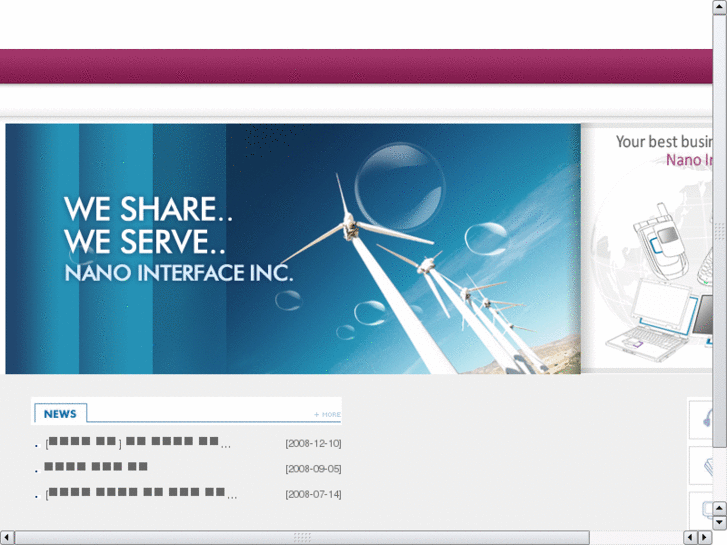Click the left arrow beside the right scroll arrow
The height and width of the screenshot is (545, 727).
click(691, 538)
